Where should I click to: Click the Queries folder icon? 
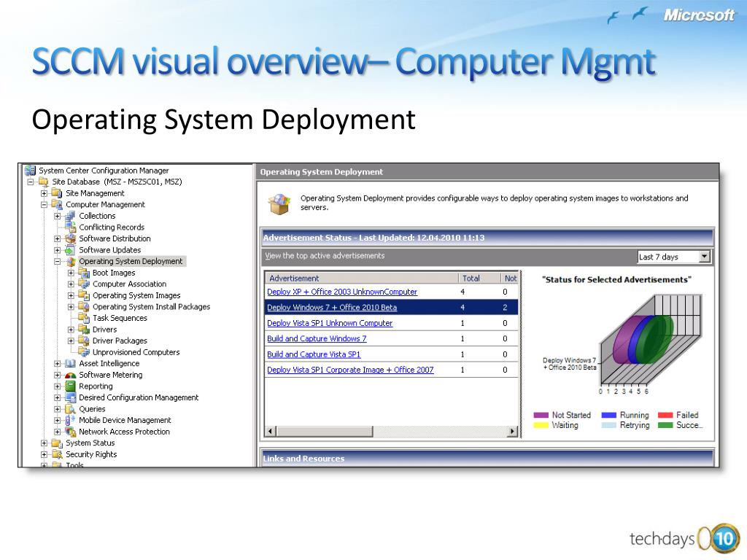71,409
